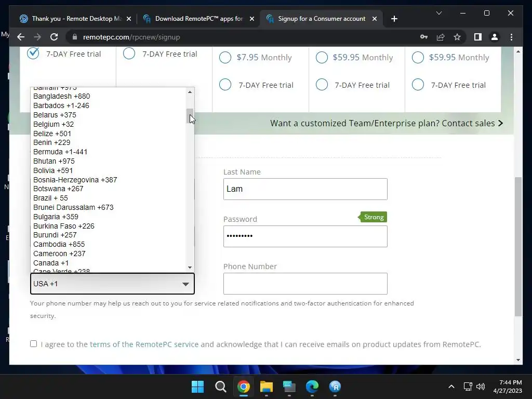This screenshot has height=399, width=532.
Task: Open File Explorer from the taskbar
Action: (267, 387)
